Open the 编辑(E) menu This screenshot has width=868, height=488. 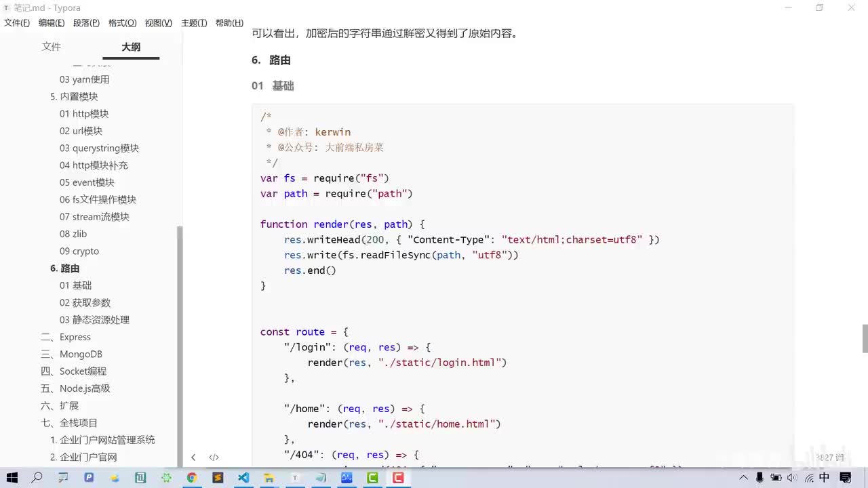(x=52, y=23)
